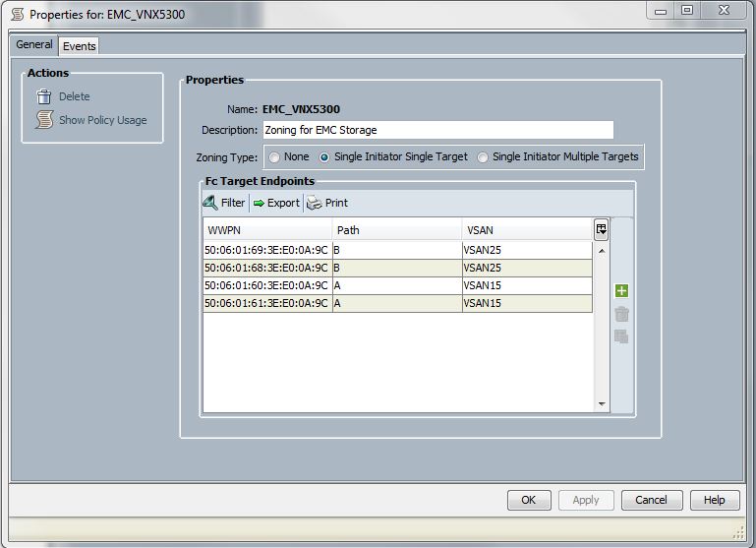The width and height of the screenshot is (756, 548).
Task: Maximize the Properties window
Action: [687, 10]
